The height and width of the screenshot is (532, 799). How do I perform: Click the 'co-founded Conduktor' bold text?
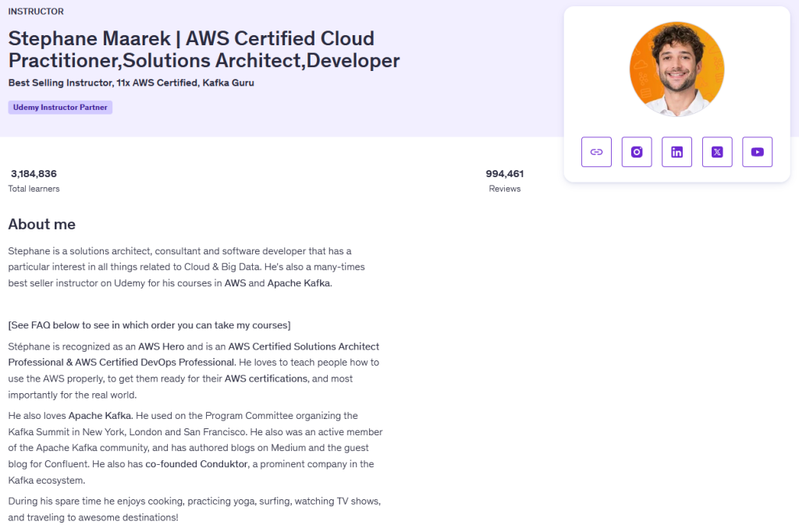(x=194, y=464)
